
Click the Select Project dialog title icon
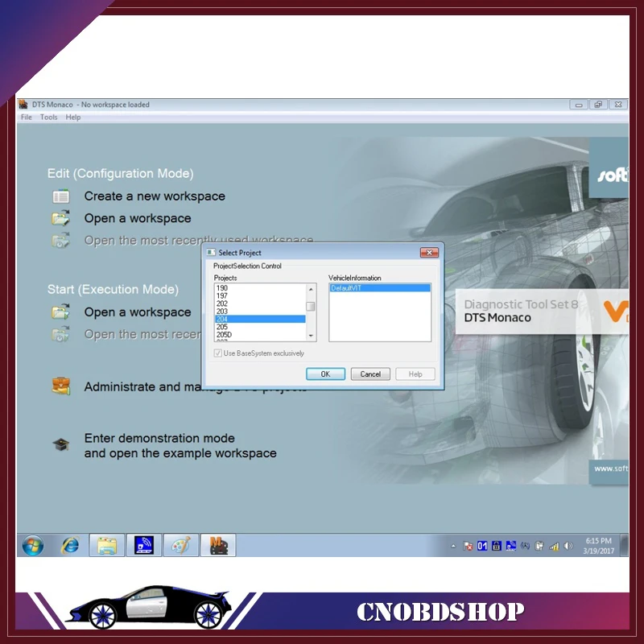point(211,252)
